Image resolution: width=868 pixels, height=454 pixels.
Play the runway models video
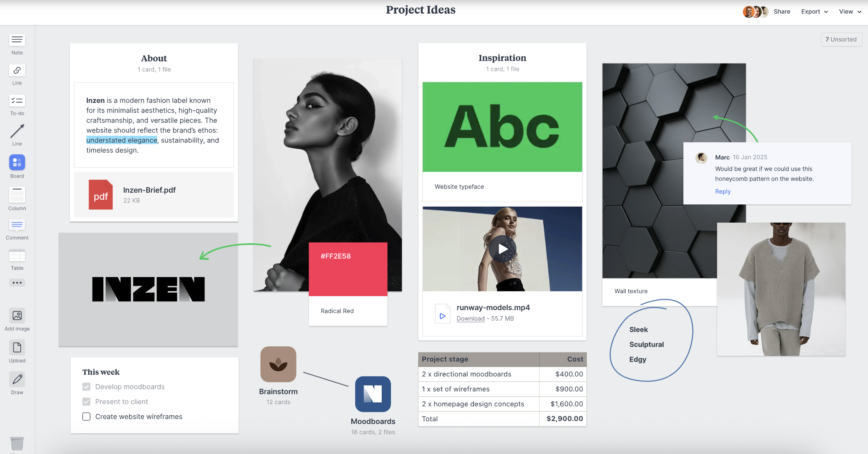click(x=503, y=248)
